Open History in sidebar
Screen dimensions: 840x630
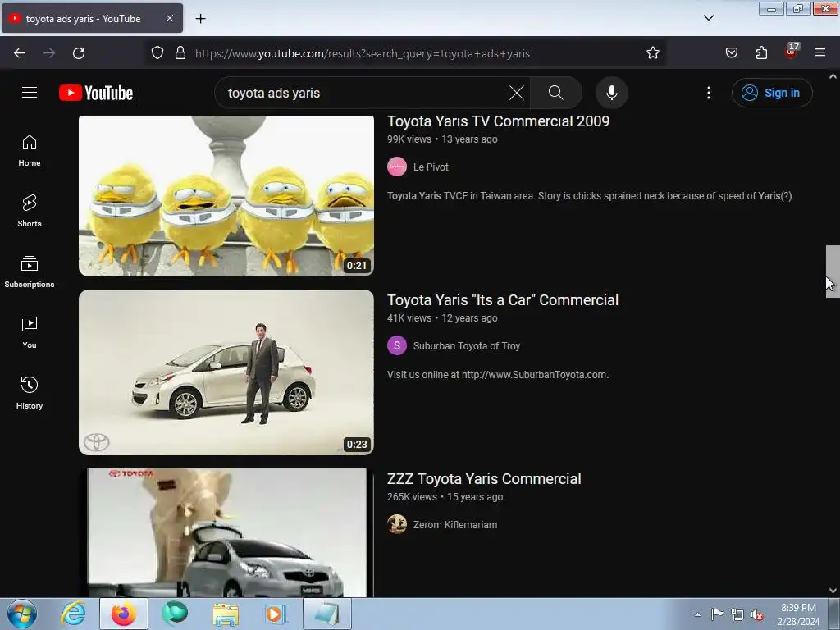pos(30,393)
